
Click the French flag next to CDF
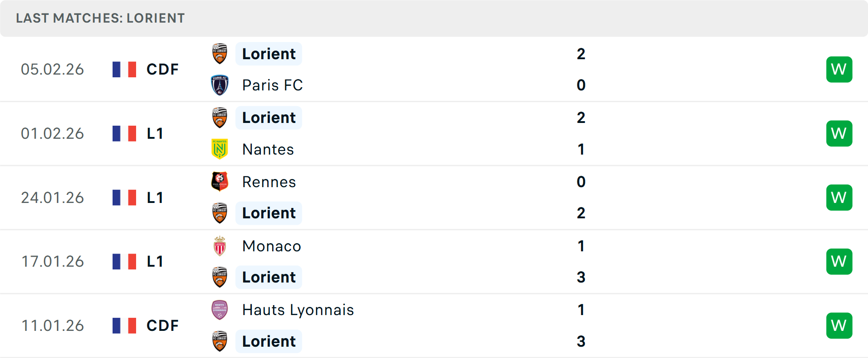124,69
